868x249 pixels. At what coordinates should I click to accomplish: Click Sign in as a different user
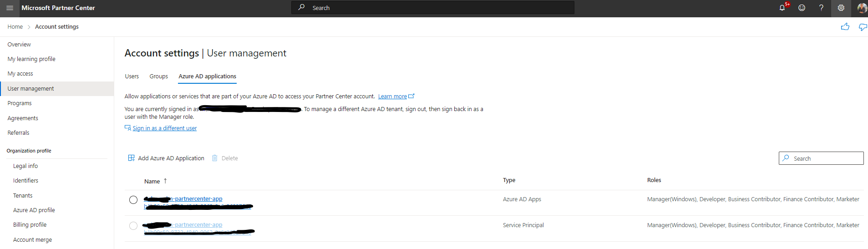click(164, 128)
